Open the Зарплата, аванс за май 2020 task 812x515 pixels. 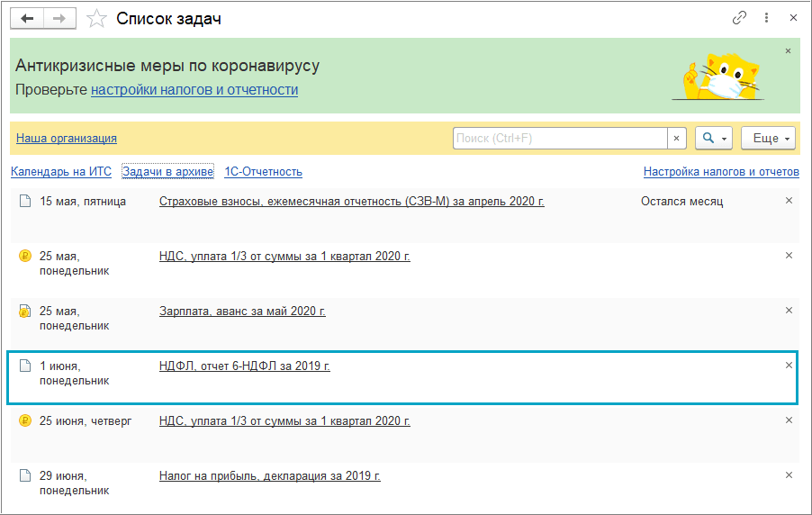242,312
